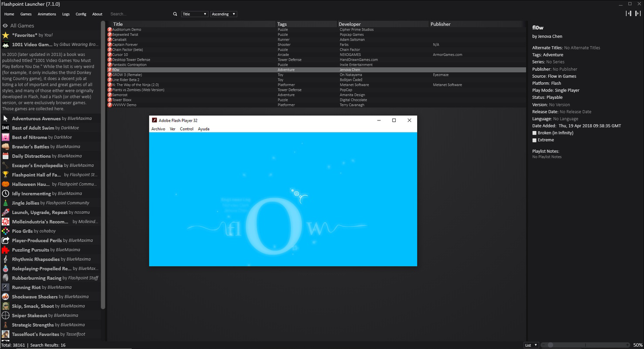Open Ver menu in Flash Player
Viewport: 644px width, 349px height.
(x=173, y=129)
